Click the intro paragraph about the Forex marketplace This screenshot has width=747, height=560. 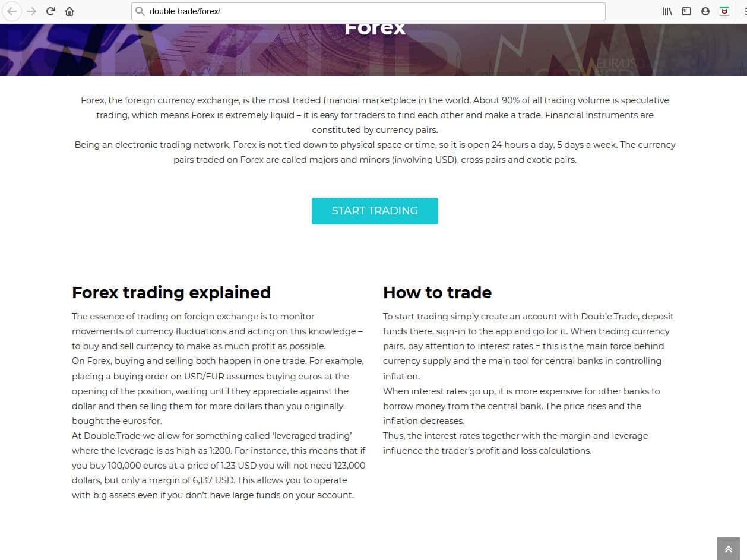375,115
